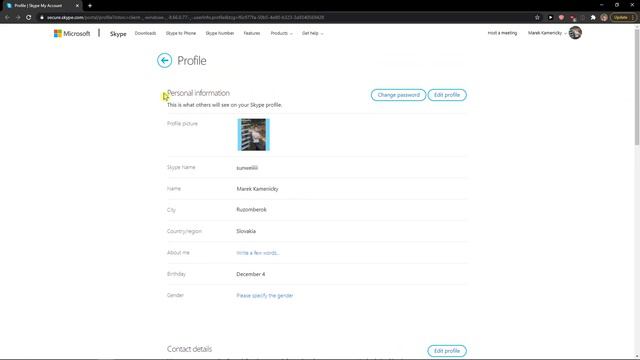This screenshot has height=360, width=640.
Task: Click the Please specify the gender link
Action: pyautogui.click(x=264, y=296)
